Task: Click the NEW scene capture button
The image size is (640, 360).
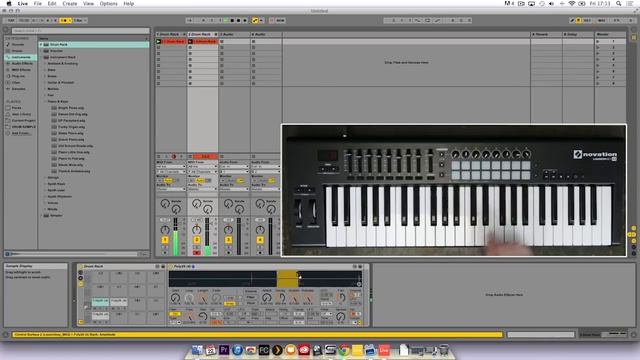Action: 280,20
